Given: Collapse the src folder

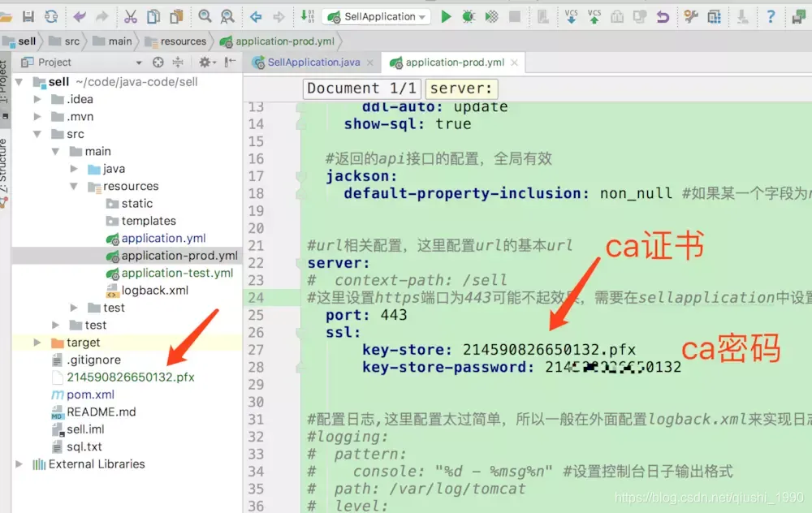Looking at the screenshot, I should point(37,134).
